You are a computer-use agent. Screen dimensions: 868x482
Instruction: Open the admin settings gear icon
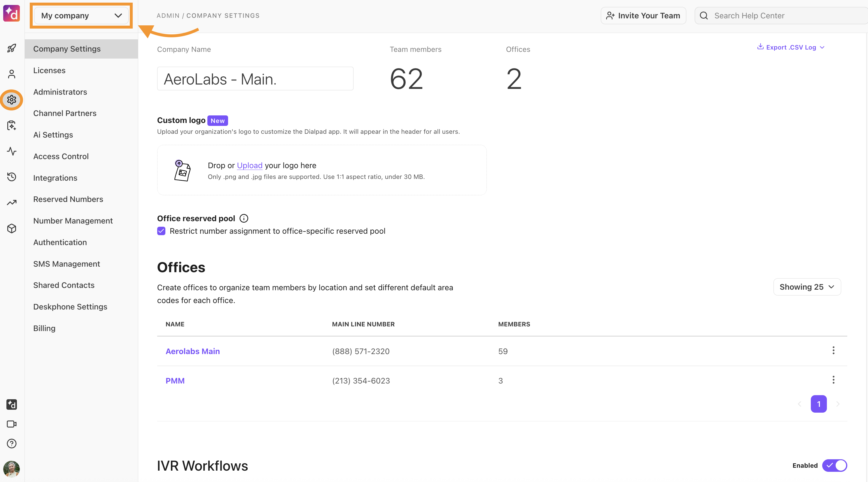(11, 100)
